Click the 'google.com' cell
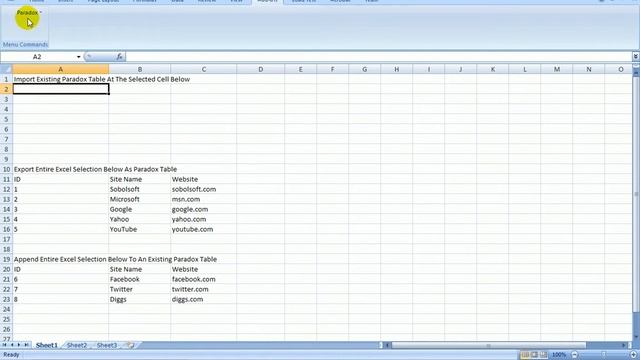The width and height of the screenshot is (640, 360). [204, 209]
